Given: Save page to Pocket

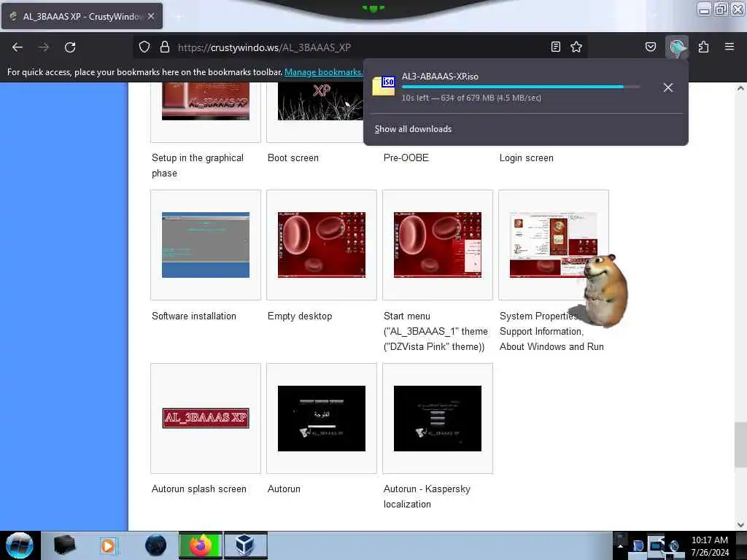Looking at the screenshot, I should tap(650, 47).
